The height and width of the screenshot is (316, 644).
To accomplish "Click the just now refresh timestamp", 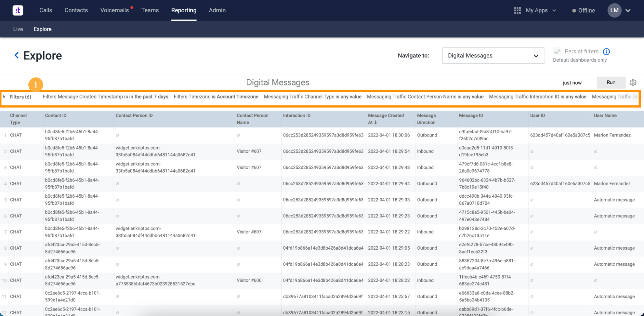I will [x=572, y=83].
